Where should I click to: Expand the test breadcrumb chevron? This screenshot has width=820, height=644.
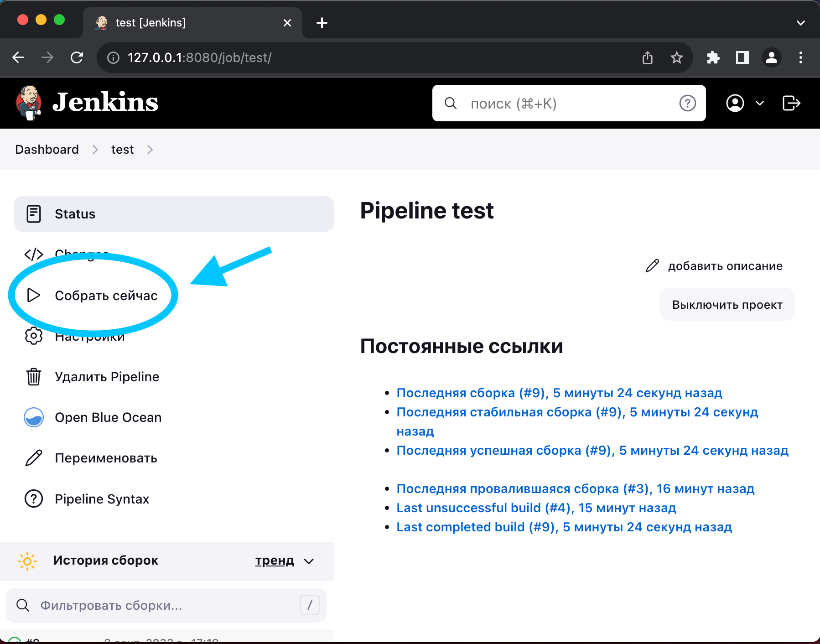(150, 150)
